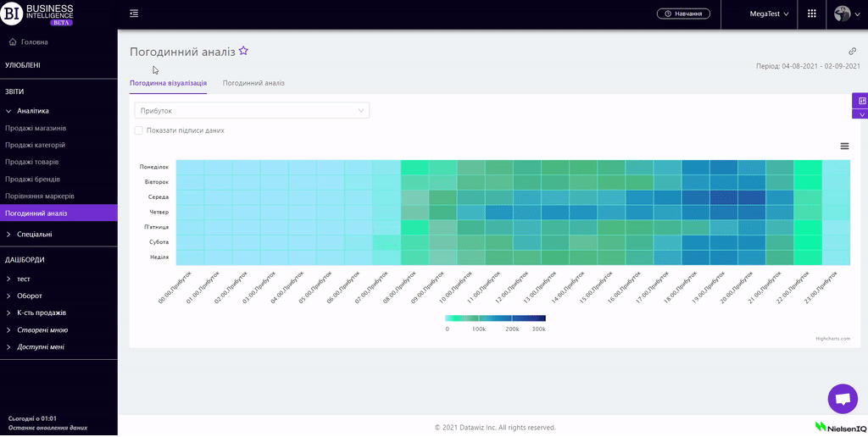Viewport: 868px width, 437px height.
Task: Collapse sidebar with the hamburger menu icon
Action: (134, 14)
